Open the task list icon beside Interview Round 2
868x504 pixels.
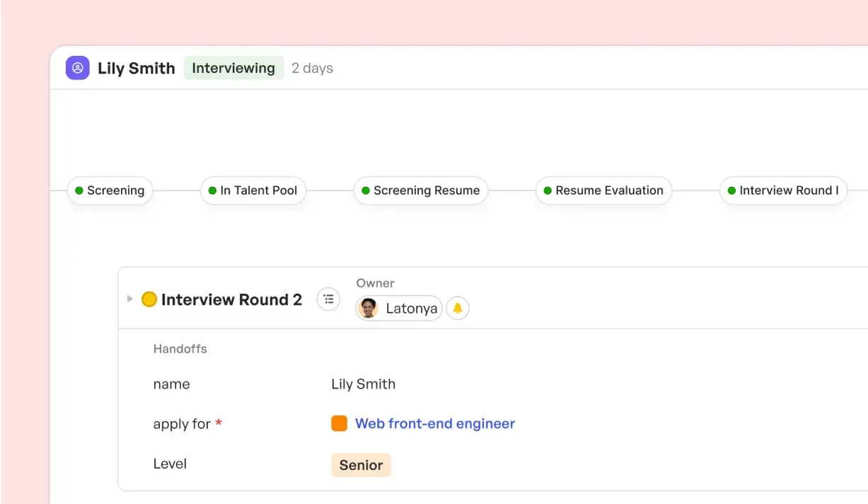coord(328,299)
